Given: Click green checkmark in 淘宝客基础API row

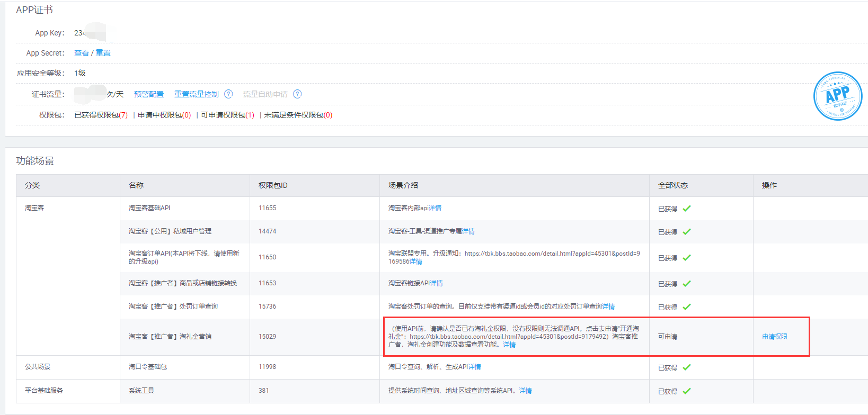Looking at the screenshot, I should [687, 209].
